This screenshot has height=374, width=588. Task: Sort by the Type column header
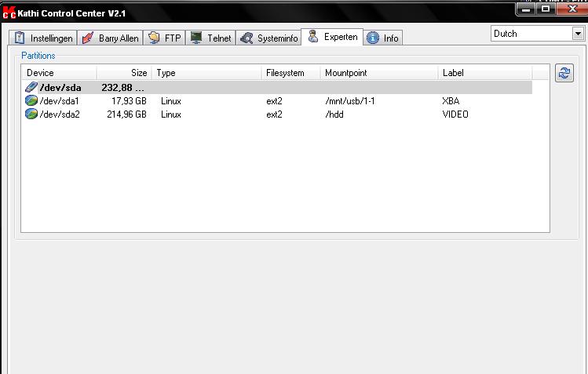[206, 73]
